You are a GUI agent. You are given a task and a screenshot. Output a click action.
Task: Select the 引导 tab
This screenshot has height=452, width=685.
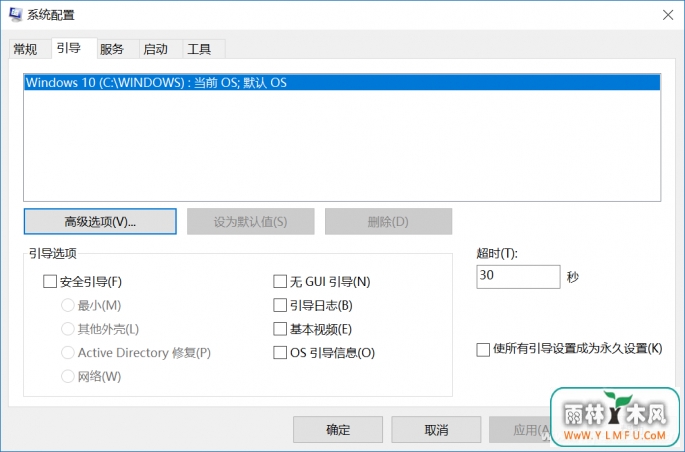74,48
